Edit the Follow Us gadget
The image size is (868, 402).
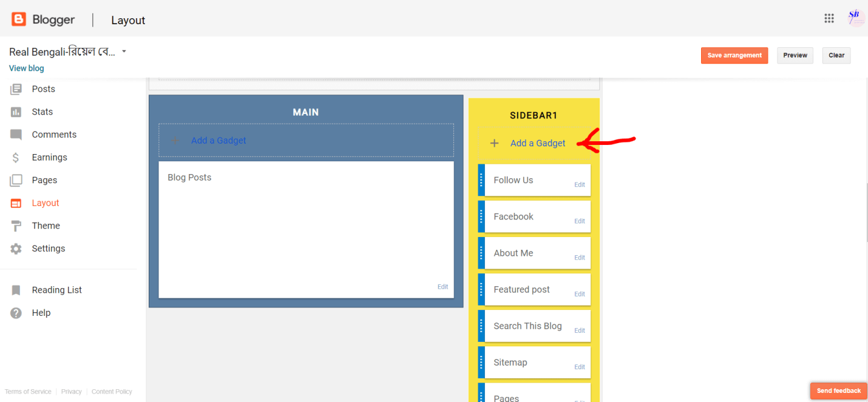tap(580, 185)
